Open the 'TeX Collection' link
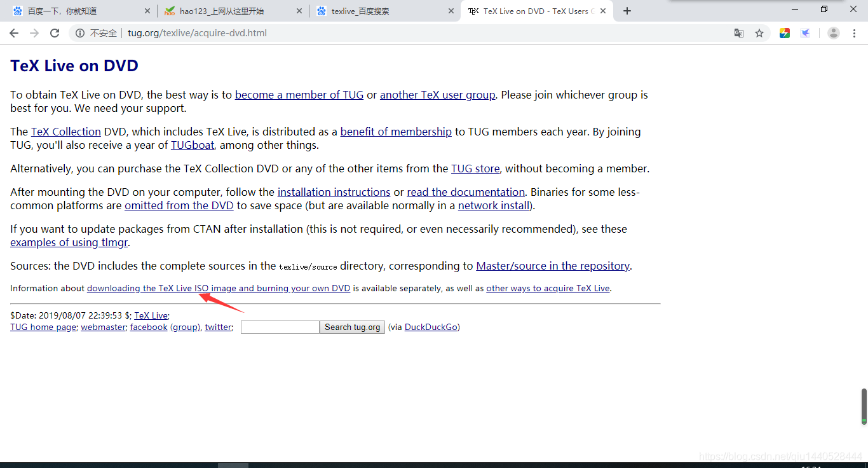The width and height of the screenshot is (868, 468). (66, 132)
